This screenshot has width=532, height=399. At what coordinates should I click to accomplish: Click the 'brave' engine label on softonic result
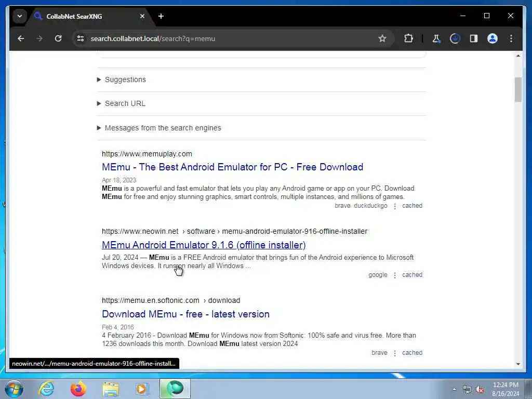pos(379,353)
